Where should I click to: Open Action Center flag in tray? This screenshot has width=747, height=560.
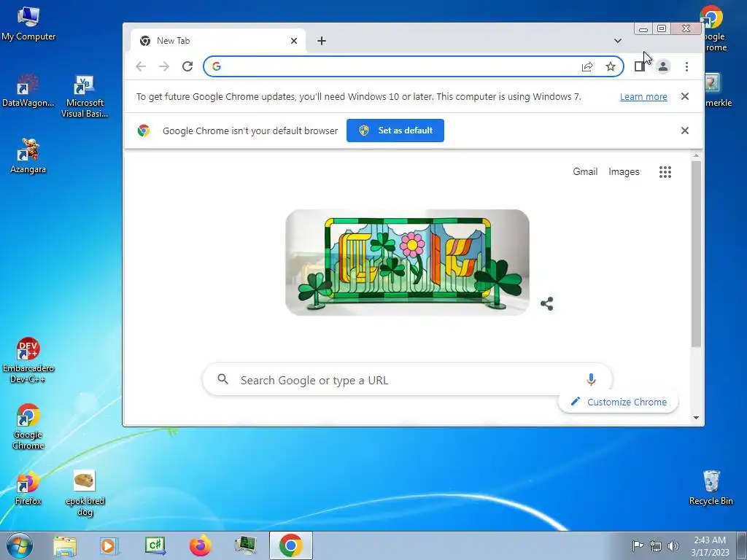tap(638, 545)
